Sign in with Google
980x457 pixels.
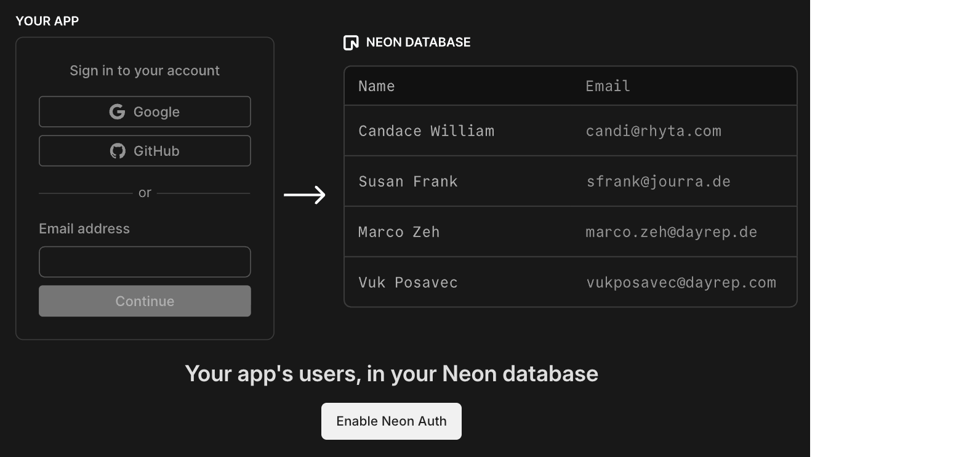(x=145, y=111)
